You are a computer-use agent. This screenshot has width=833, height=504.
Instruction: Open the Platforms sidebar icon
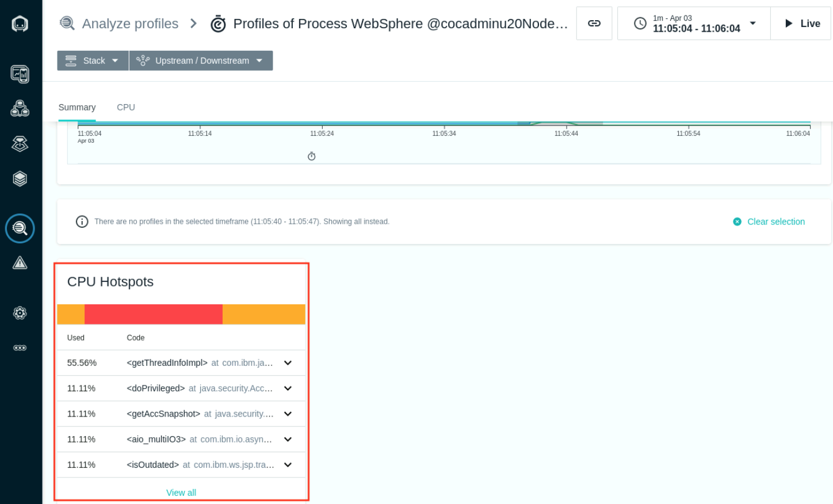tap(20, 144)
